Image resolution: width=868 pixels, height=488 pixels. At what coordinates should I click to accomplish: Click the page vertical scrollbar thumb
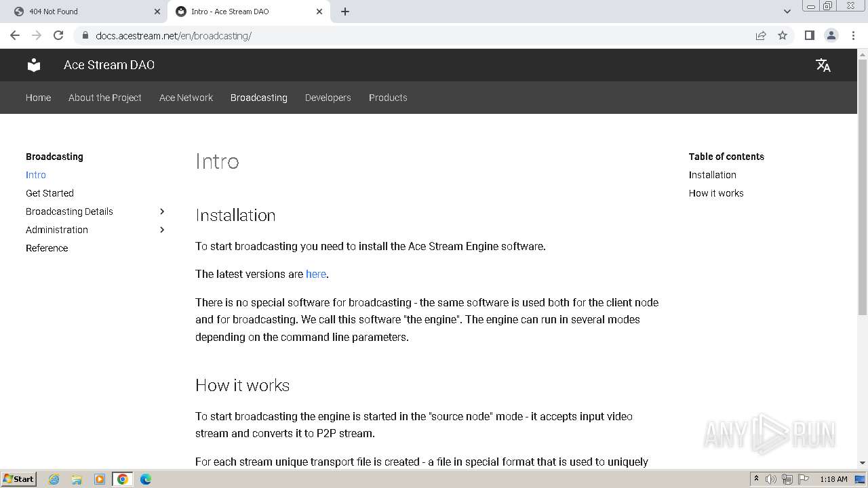pos(863,187)
